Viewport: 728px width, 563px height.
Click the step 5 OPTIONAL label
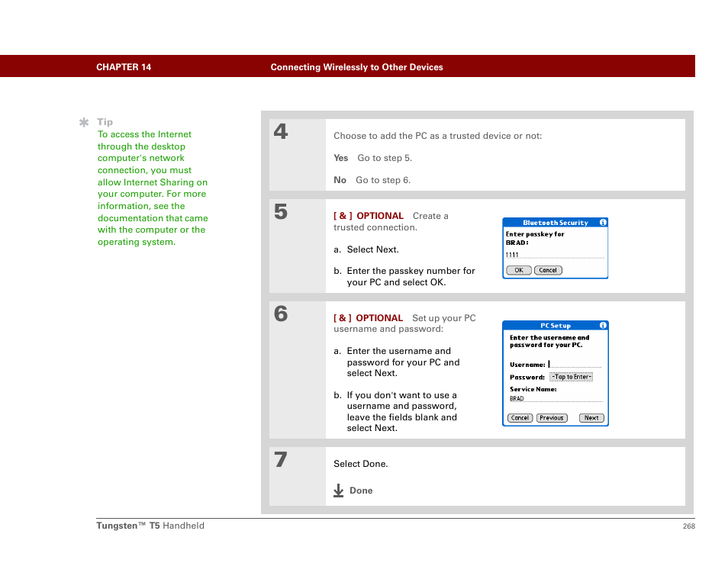tap(379, 216)
